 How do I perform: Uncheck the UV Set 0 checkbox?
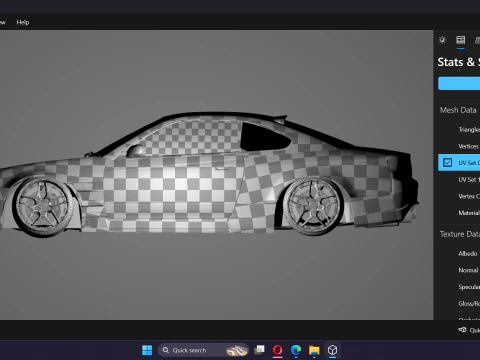[x=447, y=163]
